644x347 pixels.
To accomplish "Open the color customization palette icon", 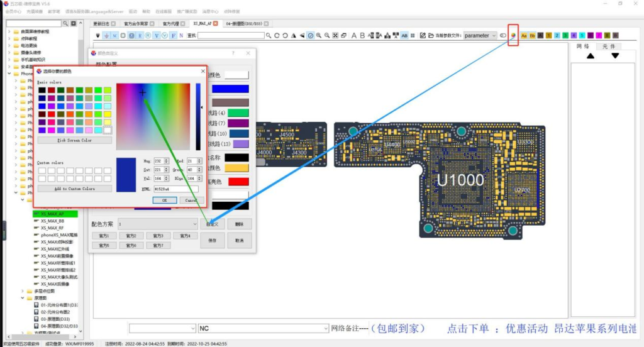I will click(513, 35).
